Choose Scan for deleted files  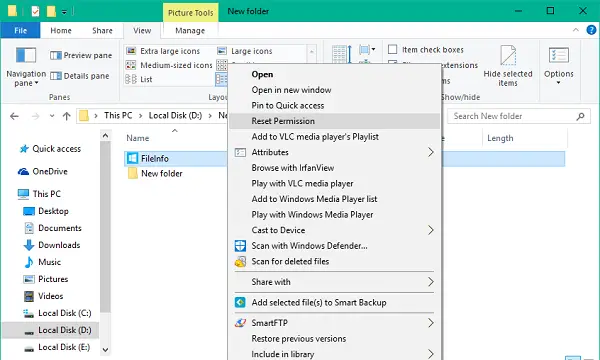[334, 262]
